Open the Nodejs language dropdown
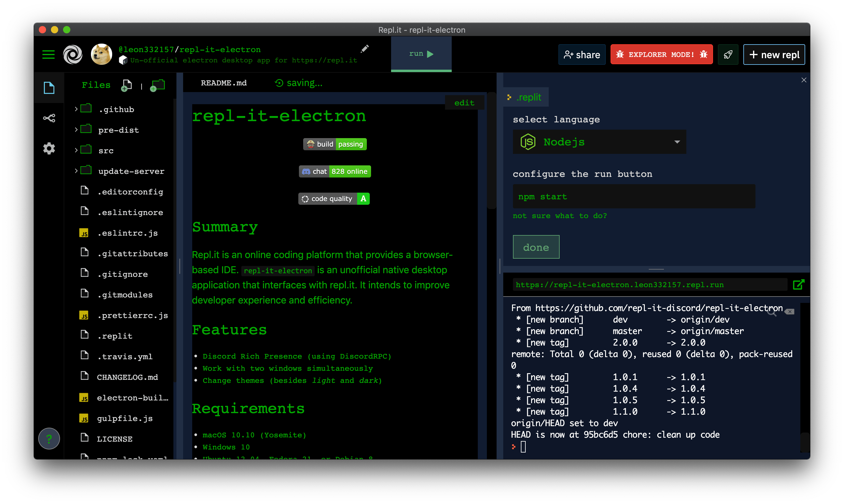Screen dimensions: 844x504 tap(599, 142)
